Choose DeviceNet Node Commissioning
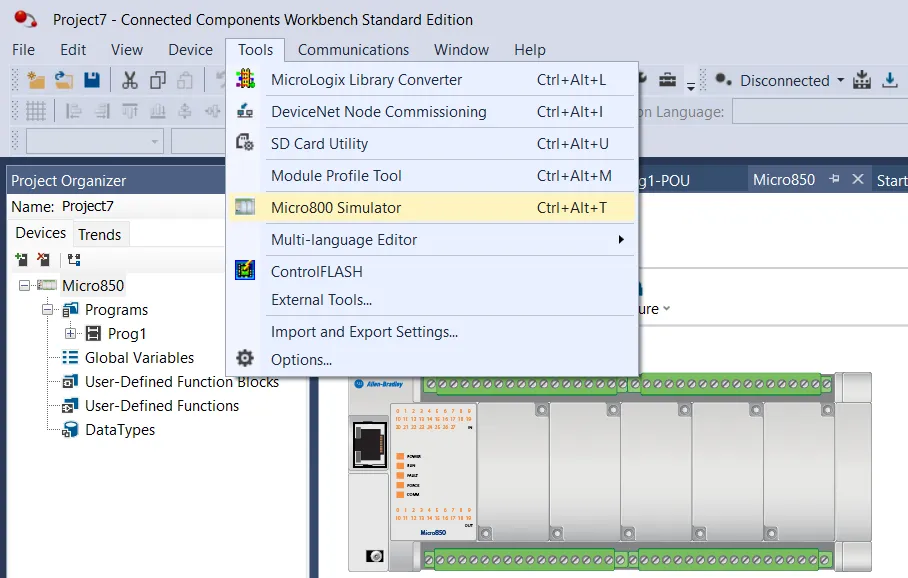Screen dimensions: 908x578 tap(433, 111)
